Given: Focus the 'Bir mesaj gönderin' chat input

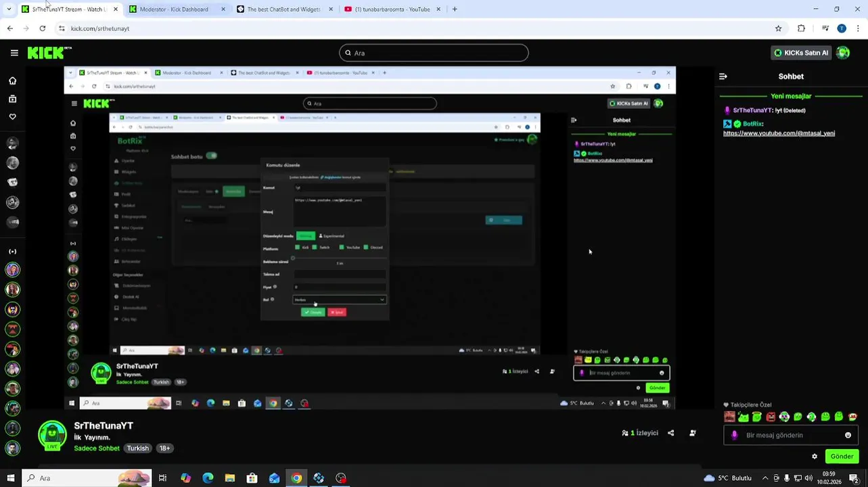Looking at the screenshot, I should pyautogui.click(x=792, y=435).
